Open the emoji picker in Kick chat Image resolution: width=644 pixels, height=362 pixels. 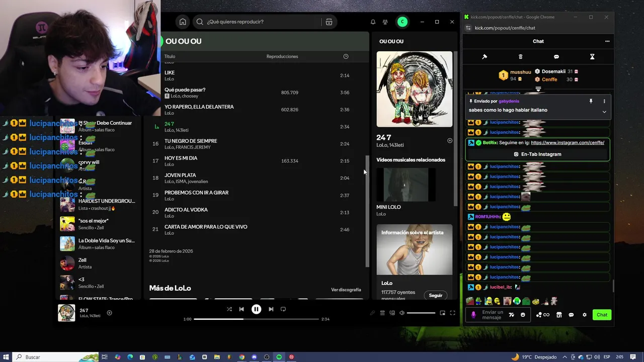[x=523, y=315]
